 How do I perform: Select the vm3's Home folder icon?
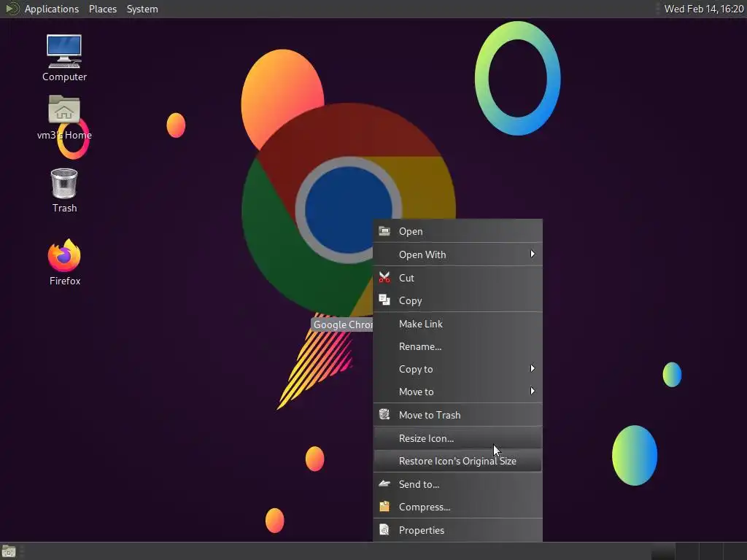click(x=64, y=109)
